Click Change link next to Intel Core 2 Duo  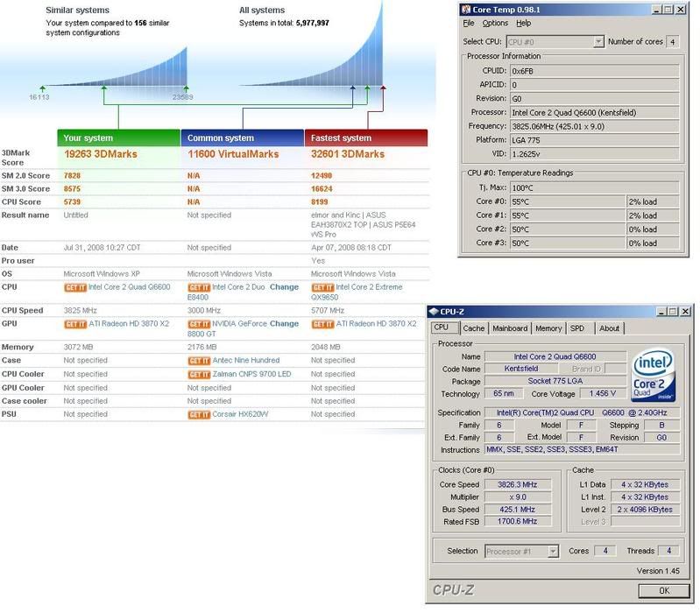point(284,287)
